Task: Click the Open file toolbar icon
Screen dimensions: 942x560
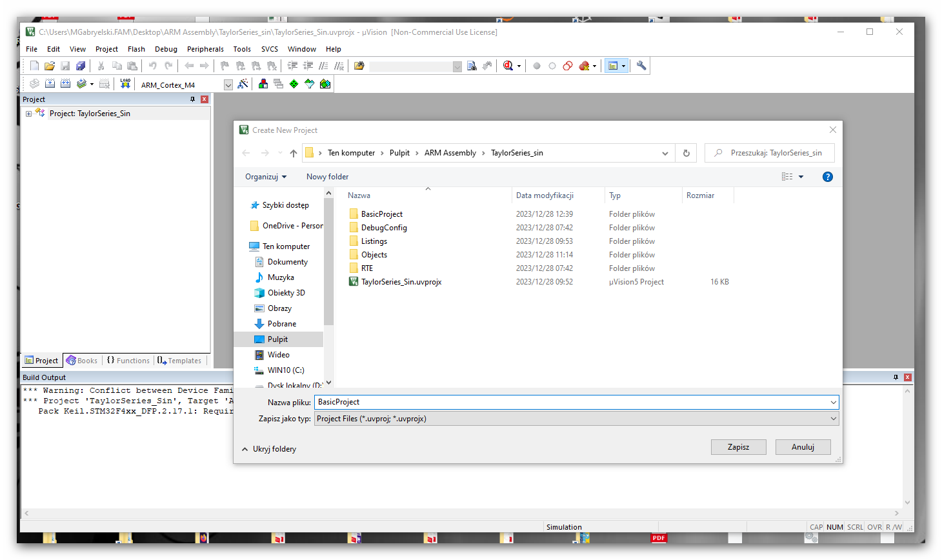Action: (x=50, y=66)
